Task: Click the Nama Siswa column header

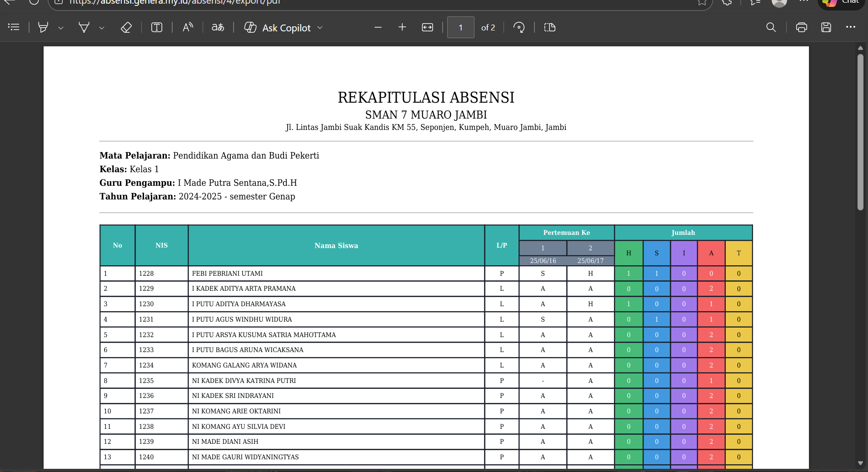Action: tap(336, 245)
